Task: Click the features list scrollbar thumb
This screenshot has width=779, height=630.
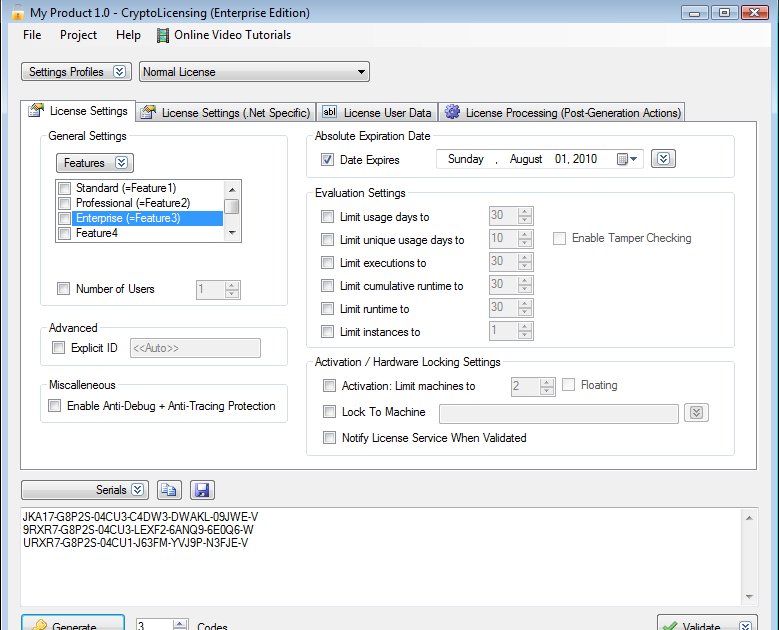Action: pos(232,206)
